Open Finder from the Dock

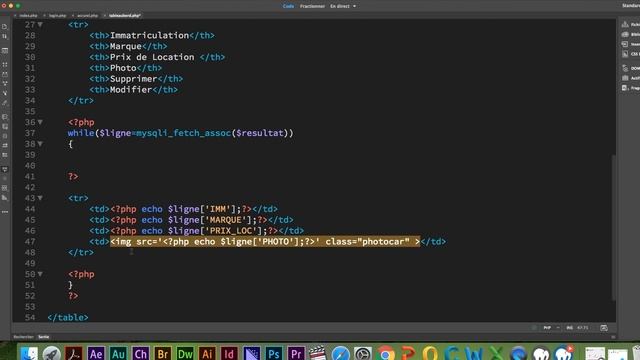tap(29, 353)
